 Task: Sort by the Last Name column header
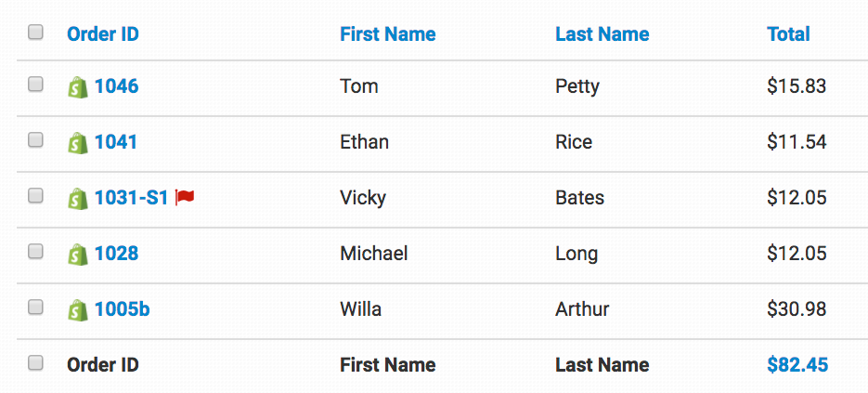(602, 34)
